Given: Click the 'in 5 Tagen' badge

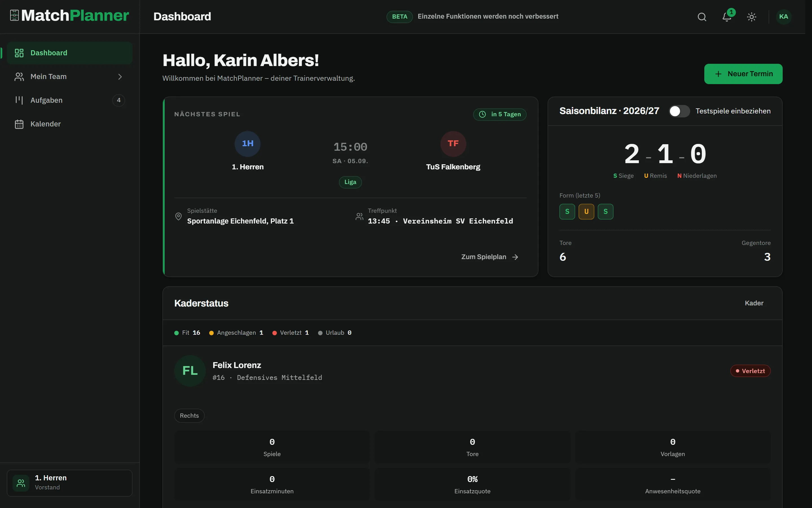Looking at the screenshot, I should (500, 114).
